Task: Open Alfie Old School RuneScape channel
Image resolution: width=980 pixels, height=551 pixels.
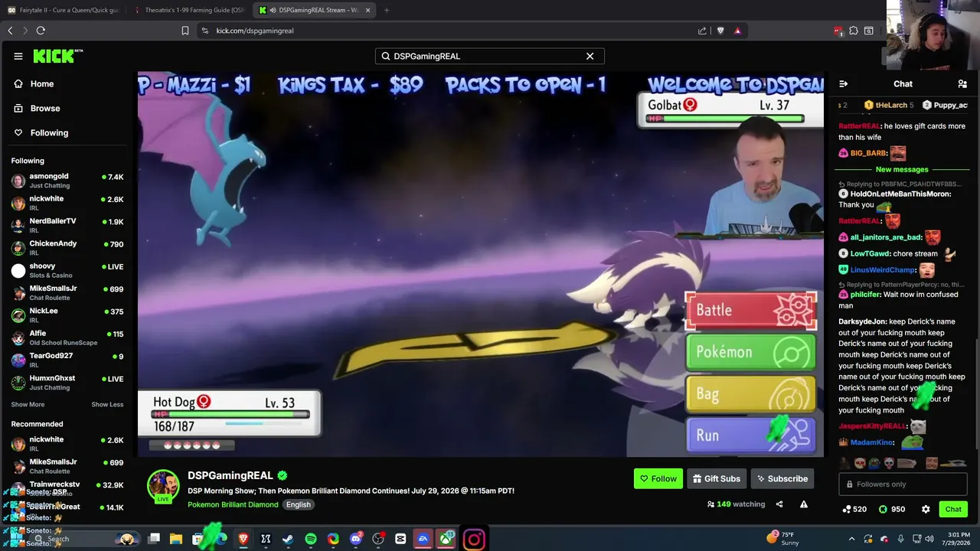Action: [67, 337]
